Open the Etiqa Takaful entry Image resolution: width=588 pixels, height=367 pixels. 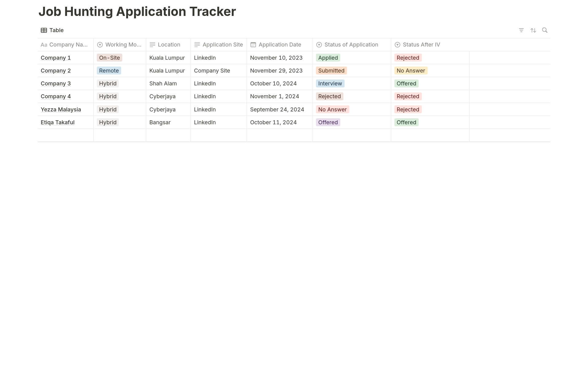point(58,122)
